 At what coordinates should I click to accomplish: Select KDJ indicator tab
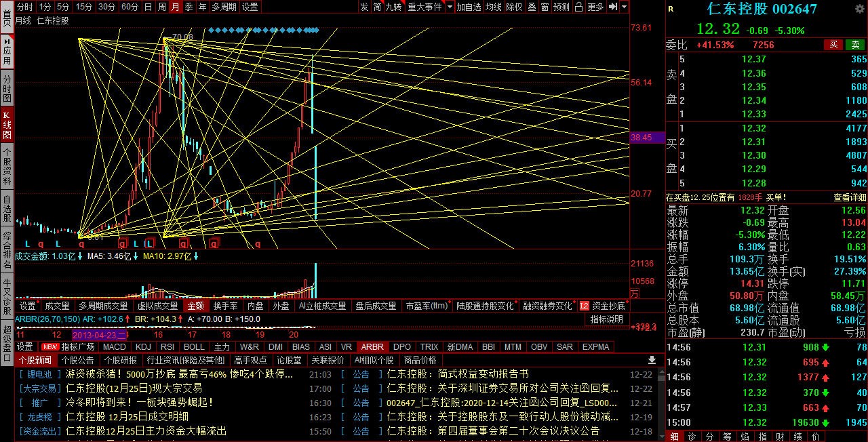point(142,346)
